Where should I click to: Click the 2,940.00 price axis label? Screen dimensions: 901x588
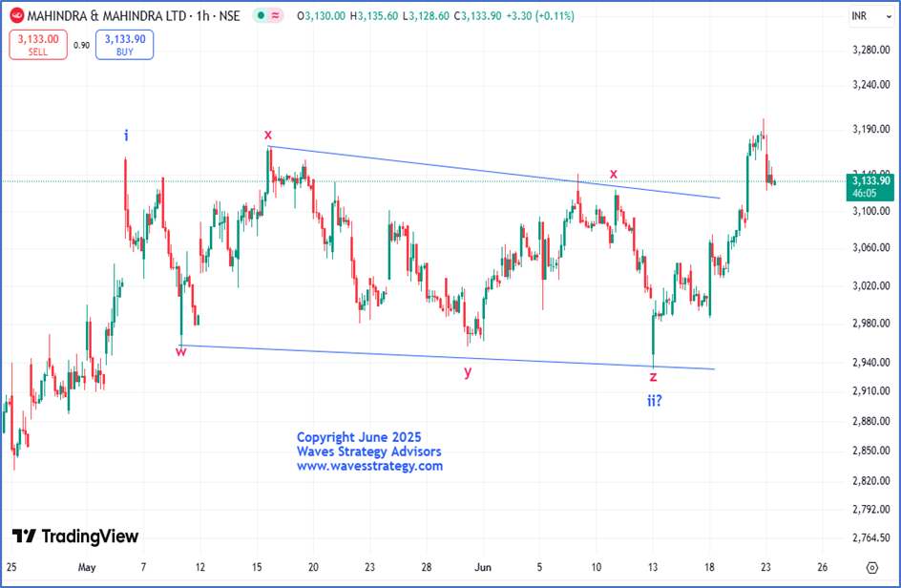[x=871, y=362]
